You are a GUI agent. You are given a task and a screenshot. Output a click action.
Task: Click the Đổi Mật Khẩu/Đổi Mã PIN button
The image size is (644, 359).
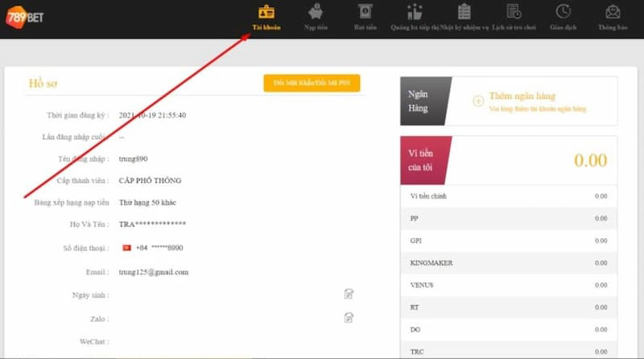pos(312,83)
